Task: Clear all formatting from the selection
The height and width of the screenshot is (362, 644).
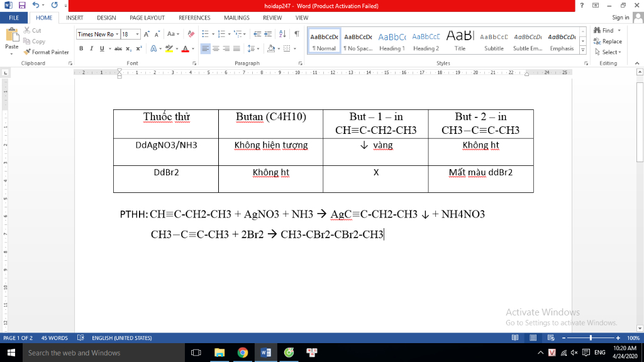Action: [x=191, y=34]
